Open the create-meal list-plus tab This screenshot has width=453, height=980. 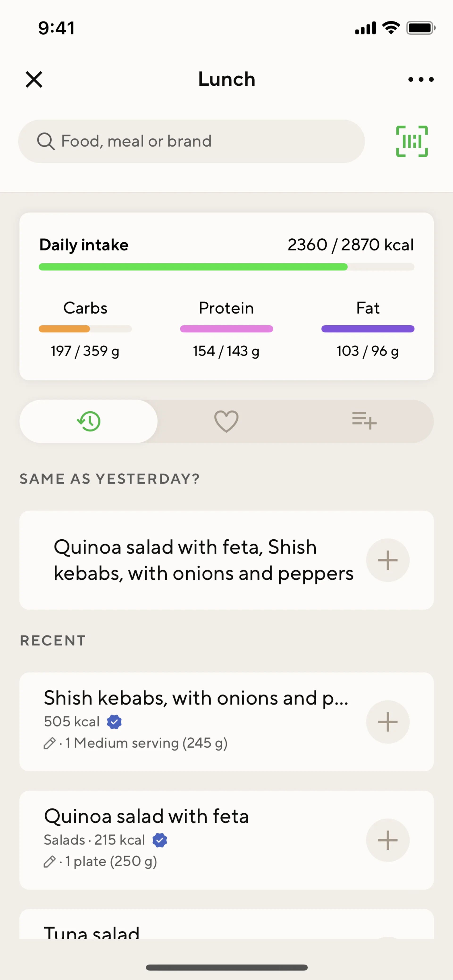pyautogui.click(x=364, y=421)
